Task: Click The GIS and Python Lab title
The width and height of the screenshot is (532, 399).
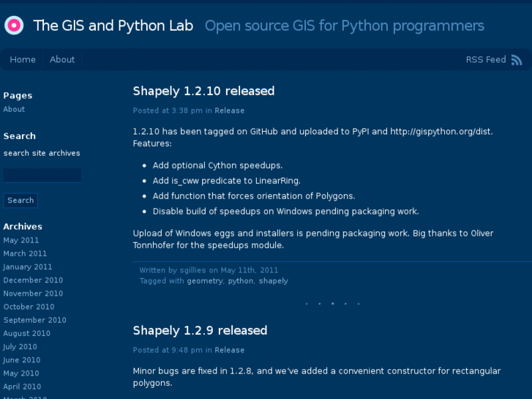Action: [x=113, y=26]
